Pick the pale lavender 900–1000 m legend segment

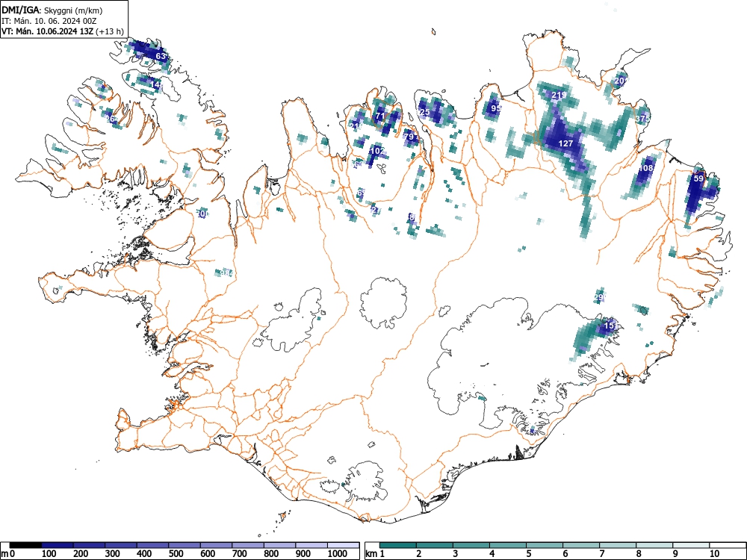point(311,545)
